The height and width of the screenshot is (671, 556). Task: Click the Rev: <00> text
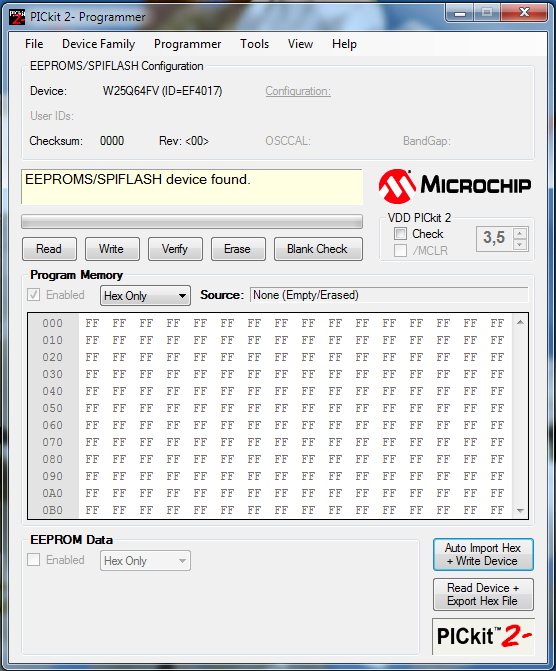click(184, 141)
